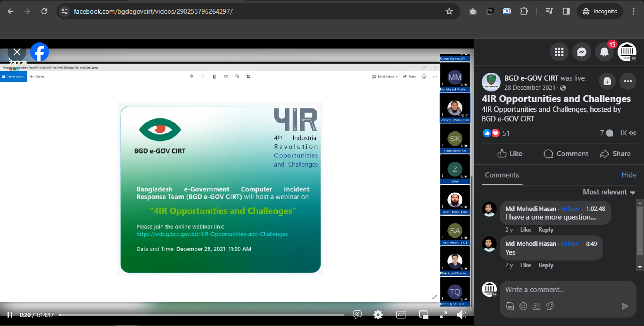Screen dimensions: 644x326
Task: Seek on the video progress bar
Action: [202, 315]
